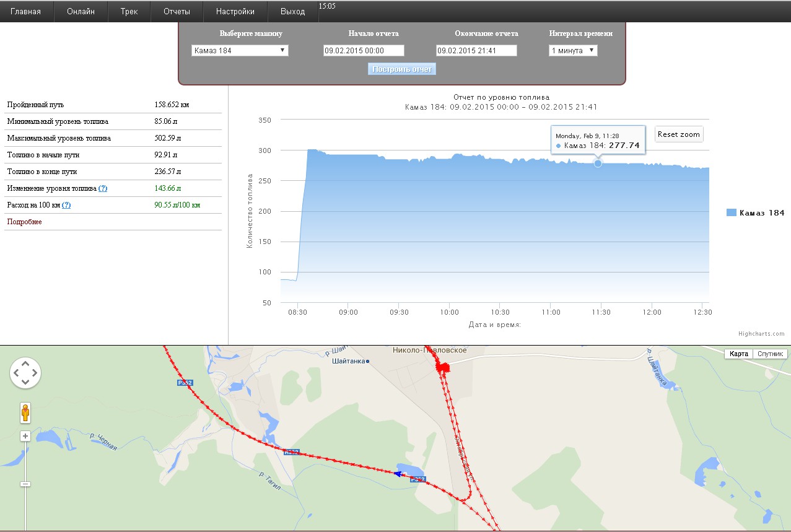Click the highlighted data point at 11:28
Screen dimensions: 791x532
coord(598,163)
